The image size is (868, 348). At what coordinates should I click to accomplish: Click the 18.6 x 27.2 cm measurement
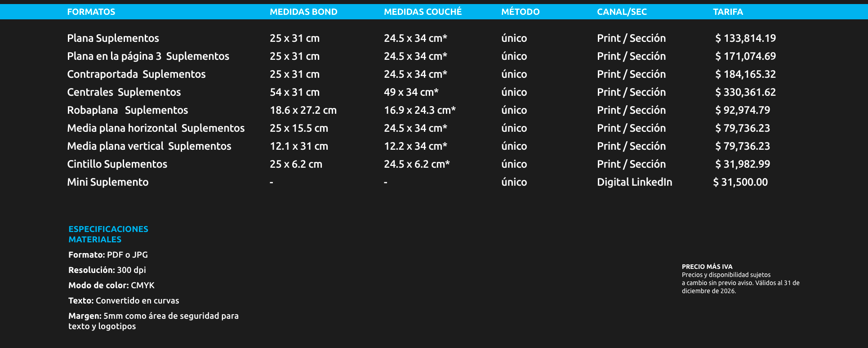pyautogui.click(x=303, y=110)
